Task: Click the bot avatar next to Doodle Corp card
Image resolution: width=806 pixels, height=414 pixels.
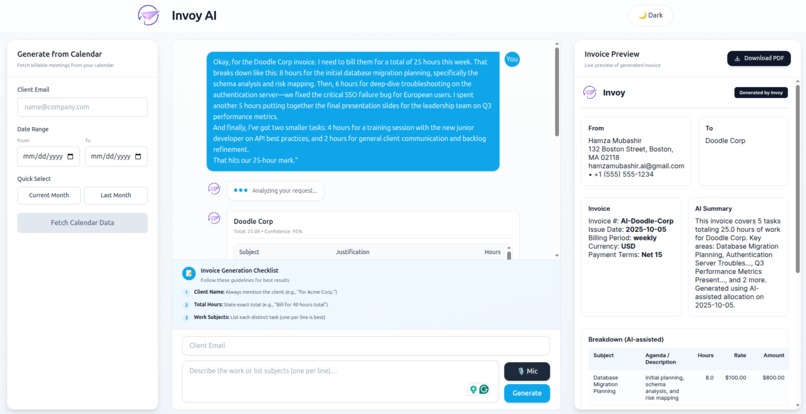Action: 214,218
